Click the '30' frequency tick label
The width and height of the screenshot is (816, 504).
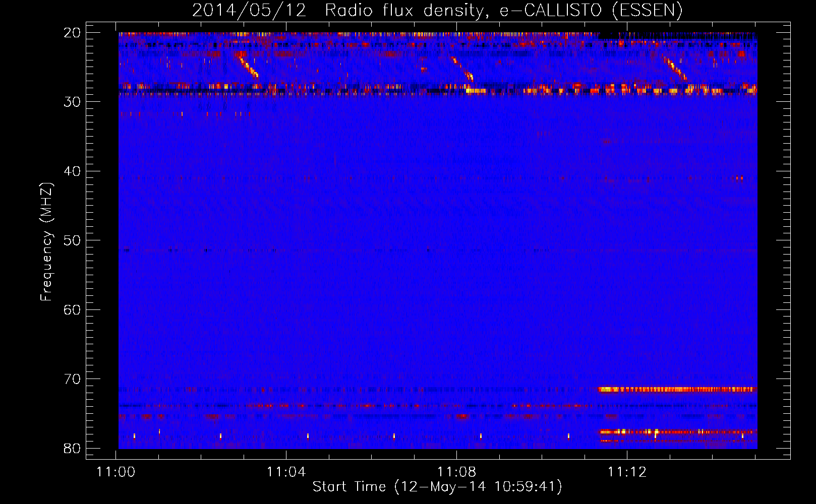pos(72,102)
